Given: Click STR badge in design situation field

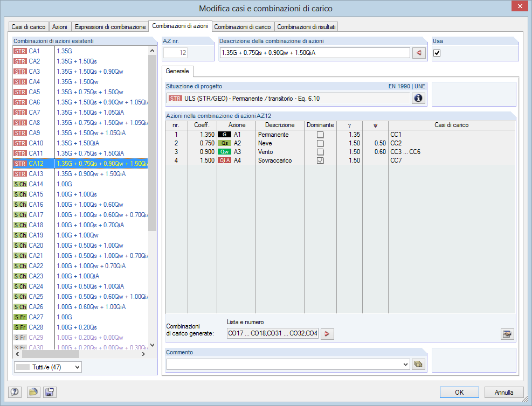Looking at the screenshot, I should pos(175,99).
